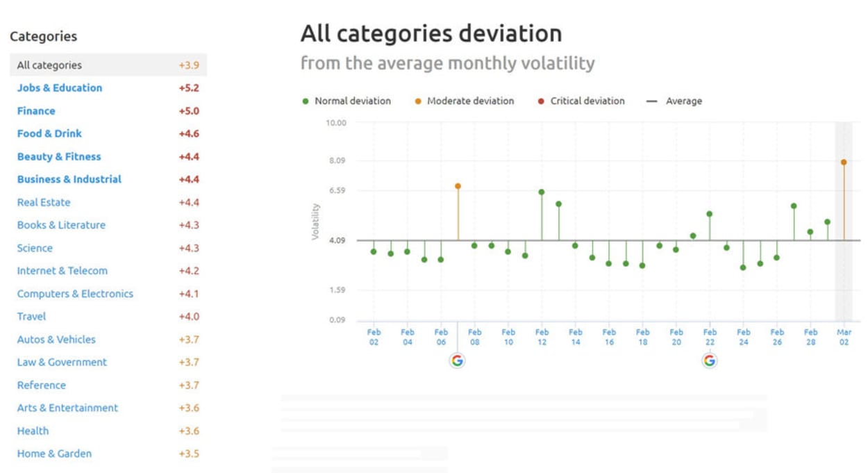Open the Food & Drink category
This screenshot has width=868, height=473.
tap(49, 133)
